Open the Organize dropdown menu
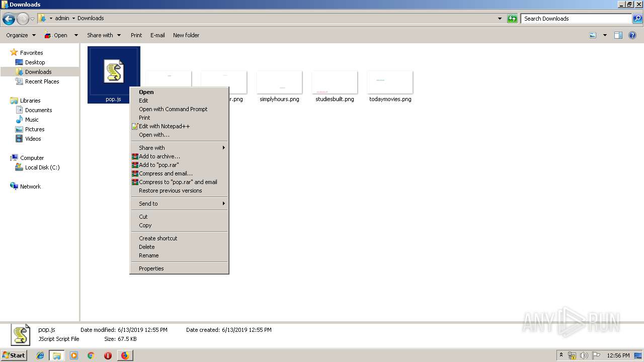Viewport: 644px width, 362px height. click(x=21, y=35)
